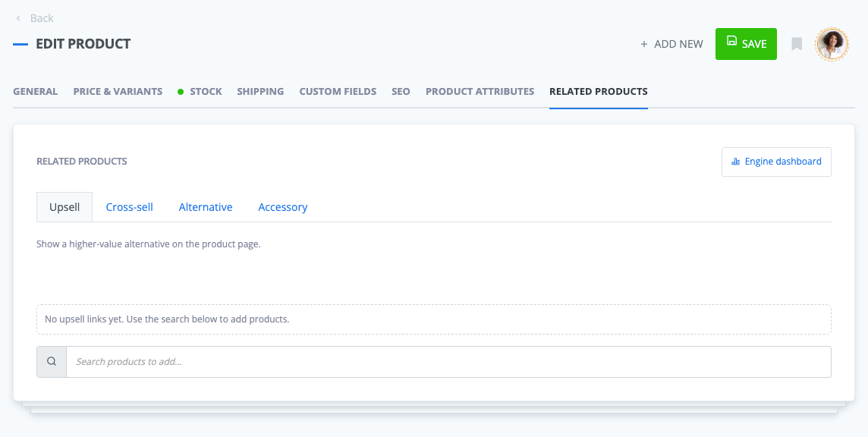Click the Edit Product heading
This screenshot has width=868, height=437.
(83, 44)
